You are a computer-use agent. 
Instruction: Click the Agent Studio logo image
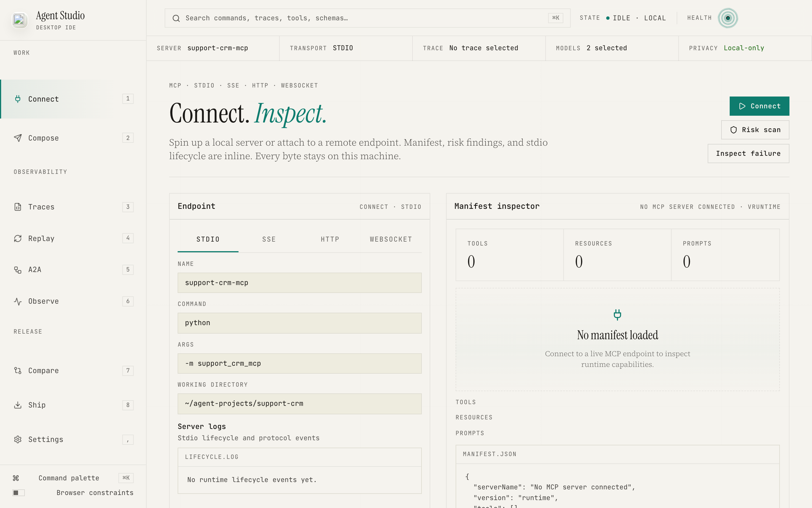19,20
